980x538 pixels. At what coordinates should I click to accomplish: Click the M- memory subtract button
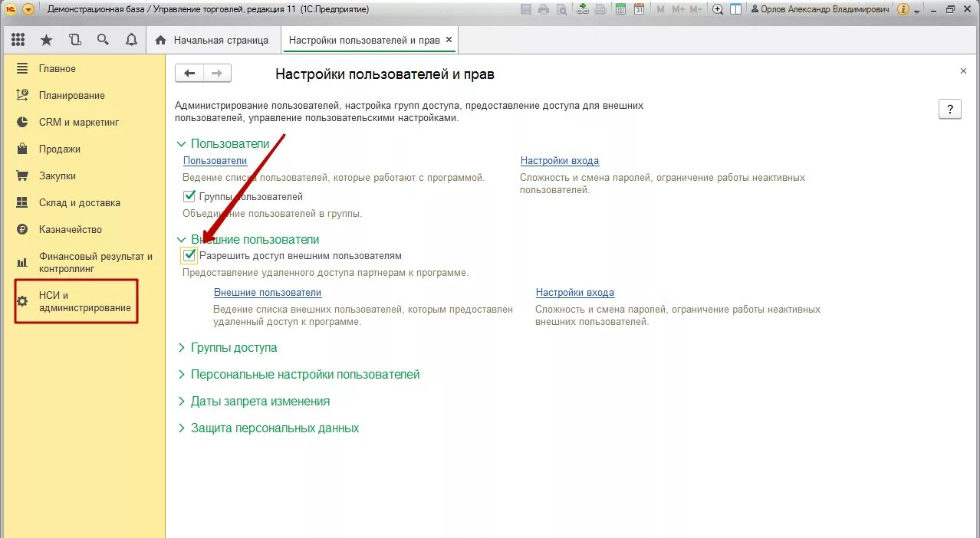click(x=696, y=9)
